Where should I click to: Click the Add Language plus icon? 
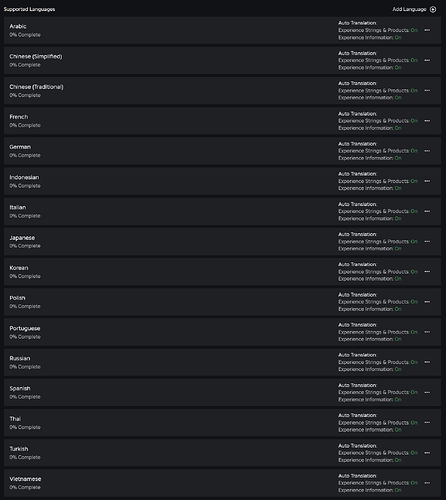[433, 9]
